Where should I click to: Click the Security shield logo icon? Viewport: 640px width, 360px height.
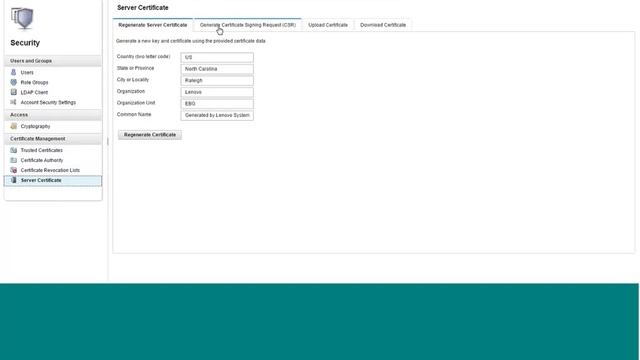22,18
